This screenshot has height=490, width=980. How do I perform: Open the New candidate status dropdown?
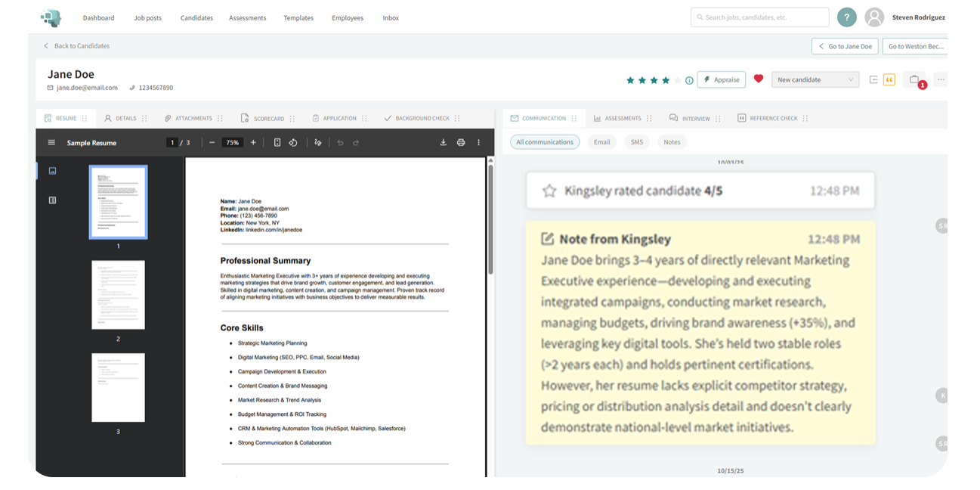coord(815,79)
